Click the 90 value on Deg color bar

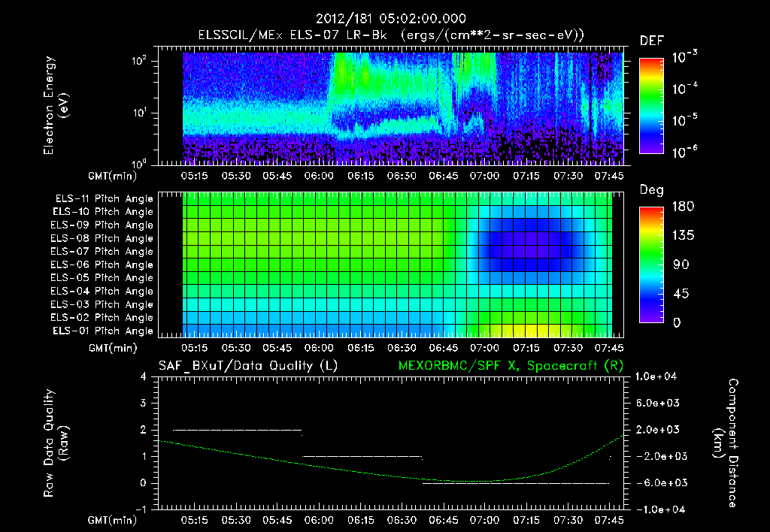681,264
